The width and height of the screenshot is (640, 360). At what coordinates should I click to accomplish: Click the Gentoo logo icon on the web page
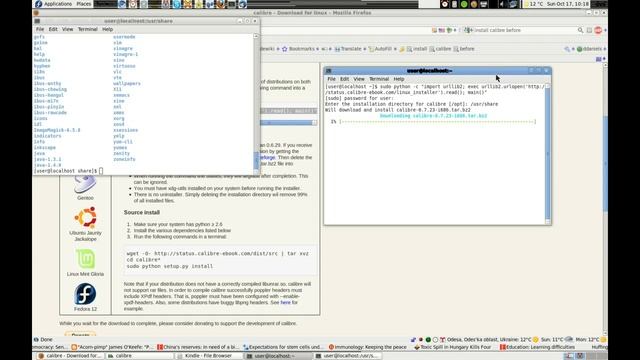click(x=85, y=184)
